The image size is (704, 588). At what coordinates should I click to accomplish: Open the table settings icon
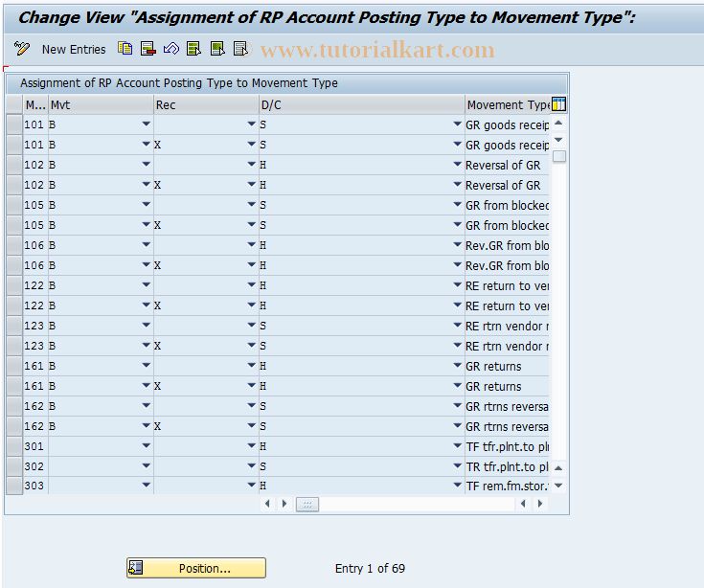point(558,104)
